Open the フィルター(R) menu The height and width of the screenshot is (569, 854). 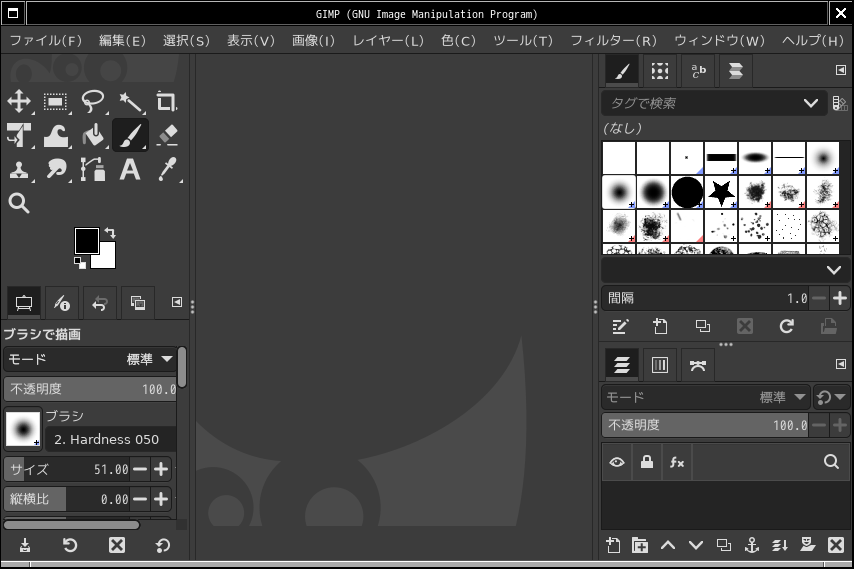pos(614,41)
